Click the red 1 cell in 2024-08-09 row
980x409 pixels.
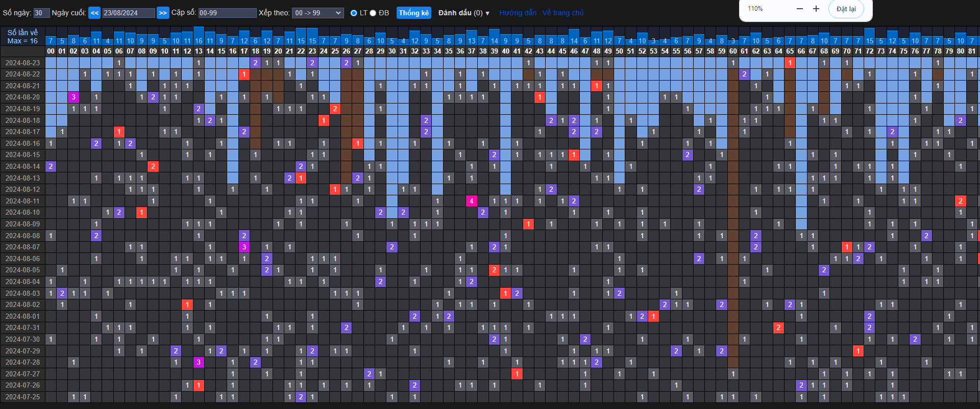[x=528, y=224]
